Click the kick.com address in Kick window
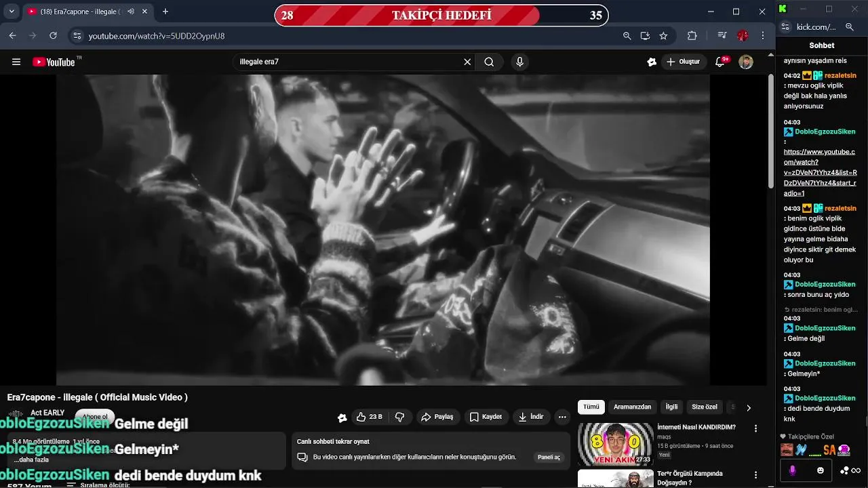Viewport: 868px width, 488px height. click(816, 27)
